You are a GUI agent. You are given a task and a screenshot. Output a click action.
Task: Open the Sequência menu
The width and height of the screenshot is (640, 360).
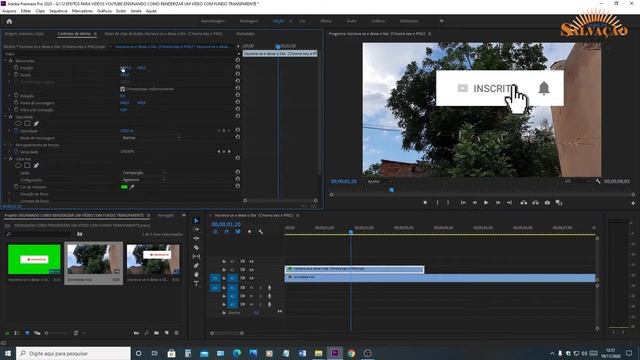pyautogui.click(x=58, y=11)
